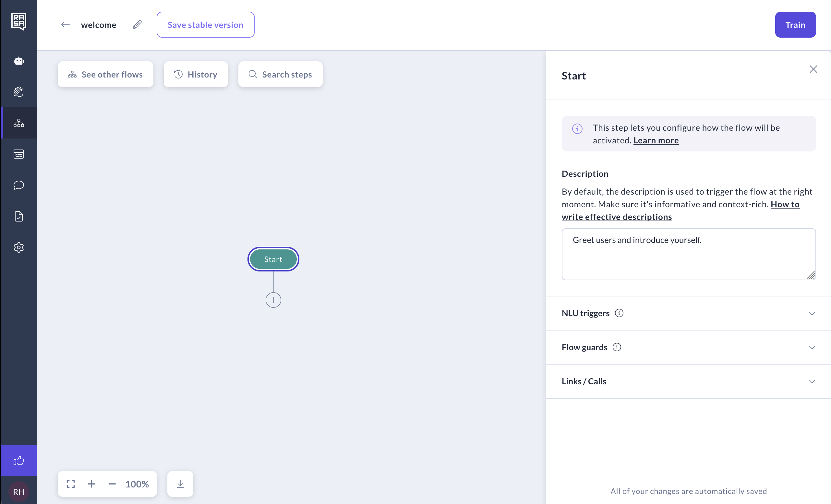The width and height of the screenshot is (831, 504).
Task: Click the document checkmark sidebar icon
Action: click(18, 216)
